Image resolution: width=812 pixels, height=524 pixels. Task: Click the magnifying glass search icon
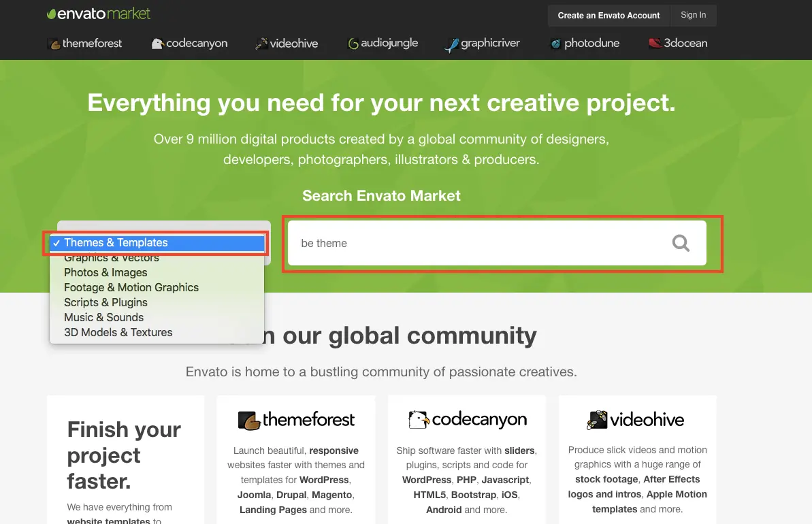[x=681, y=243]
